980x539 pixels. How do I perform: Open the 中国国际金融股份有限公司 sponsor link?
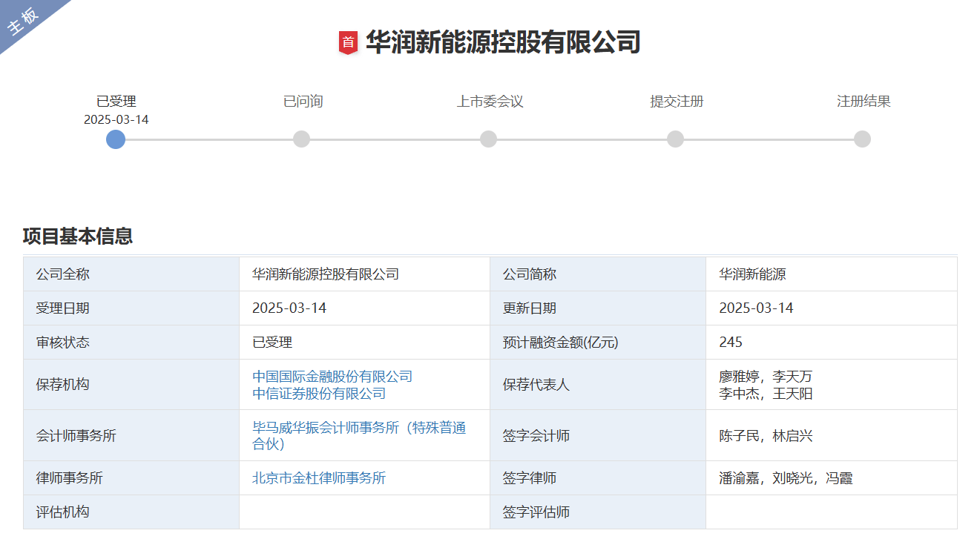click(x=332, y=377)
